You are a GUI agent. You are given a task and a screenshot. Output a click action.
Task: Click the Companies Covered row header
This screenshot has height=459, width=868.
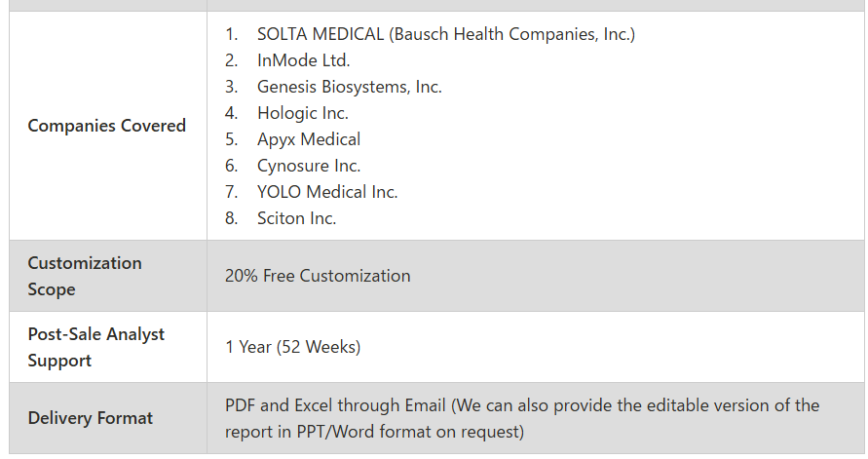point(107,126)
